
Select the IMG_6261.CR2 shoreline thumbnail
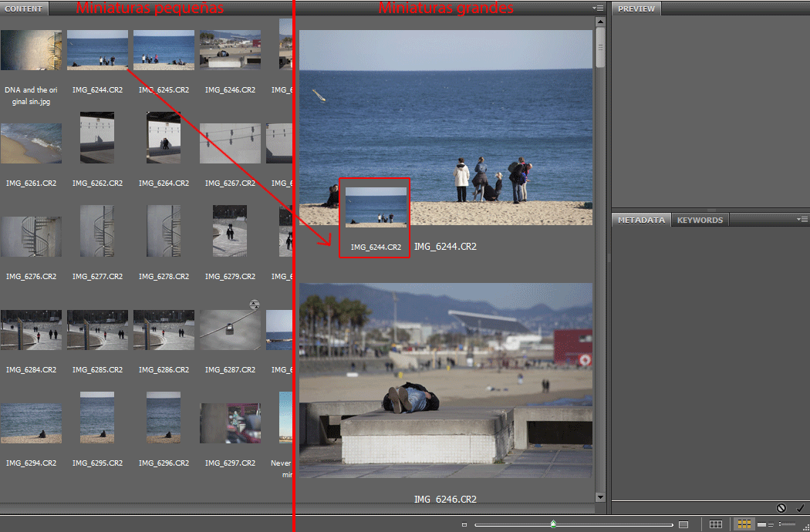(x=31, y=143)
